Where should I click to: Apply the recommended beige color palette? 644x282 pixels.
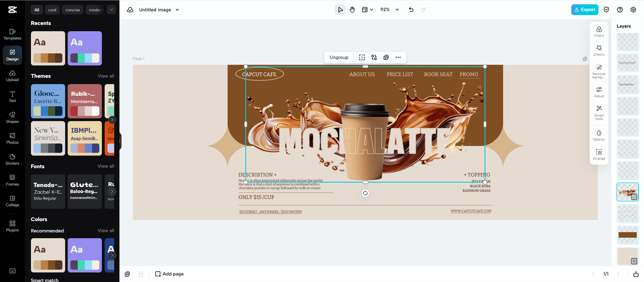coord(48,255)
